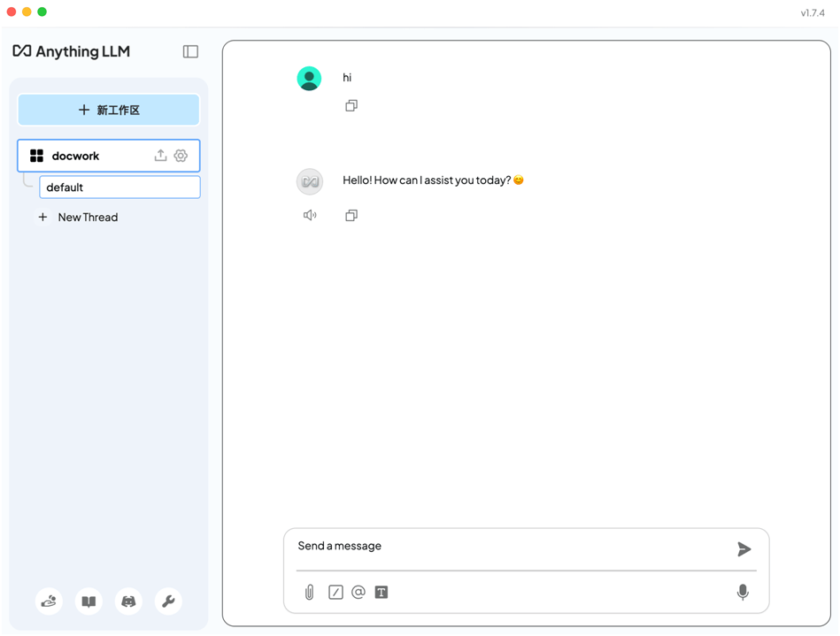Minimize the window with the yellow button
The image size is (840, 636).
(27, 11)
